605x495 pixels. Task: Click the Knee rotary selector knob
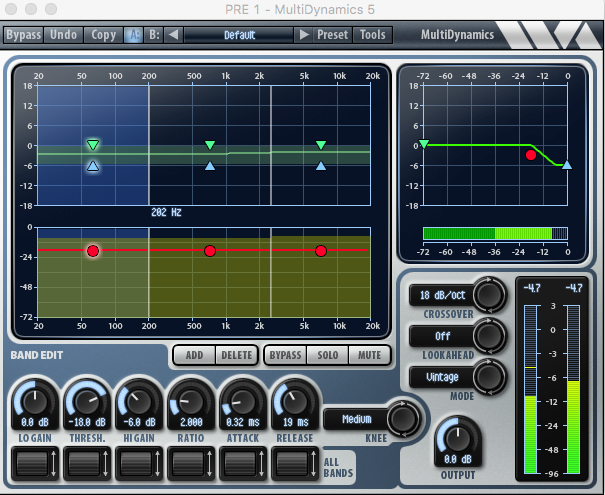(x=402, y=419)
